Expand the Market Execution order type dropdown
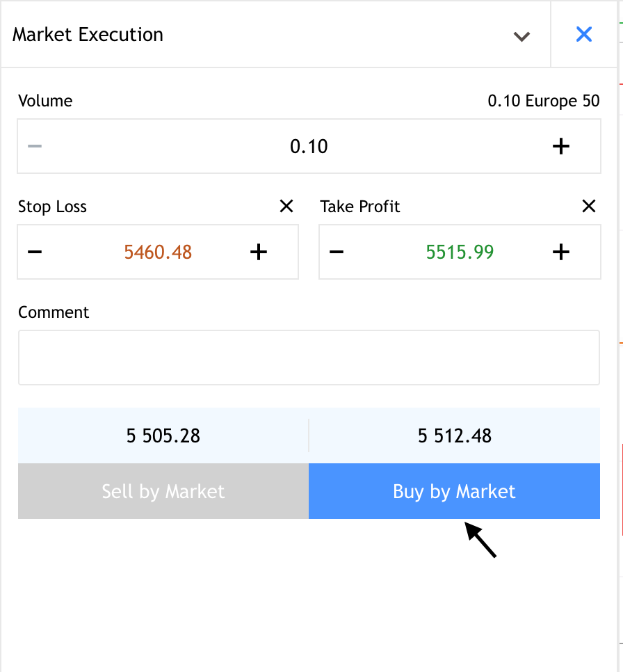 [x=521, y=35]
